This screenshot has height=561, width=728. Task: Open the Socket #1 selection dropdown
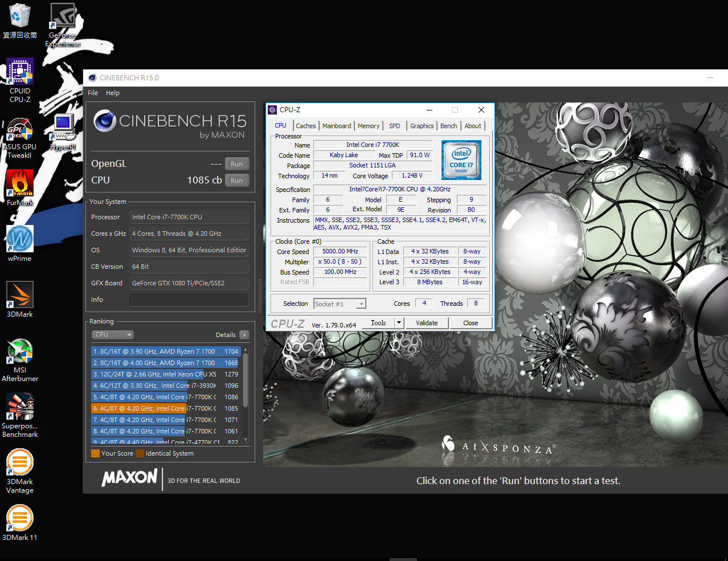click(340, 304)
